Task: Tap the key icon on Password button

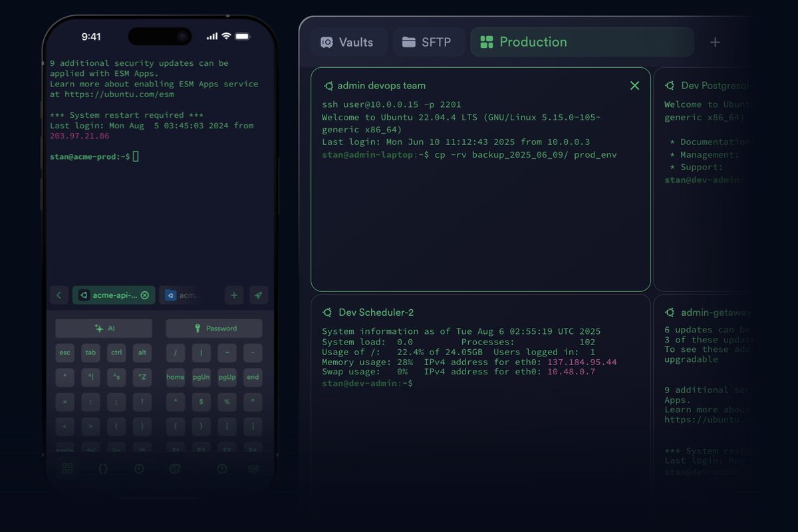Action: [x=198, y=329]
